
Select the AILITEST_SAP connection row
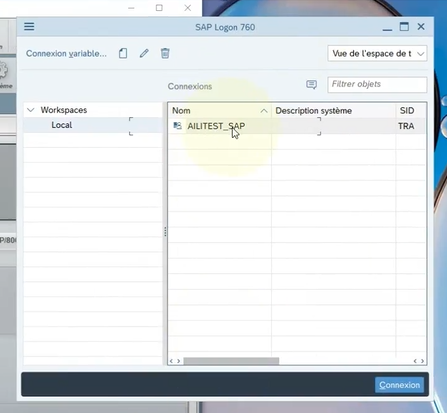pos(297,126)
